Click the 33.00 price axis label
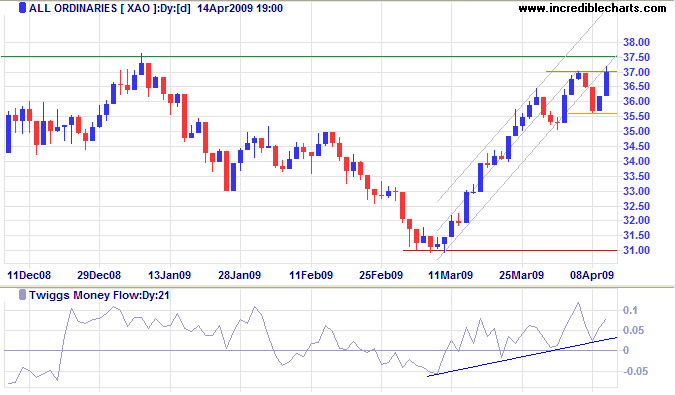 (636, 191)
